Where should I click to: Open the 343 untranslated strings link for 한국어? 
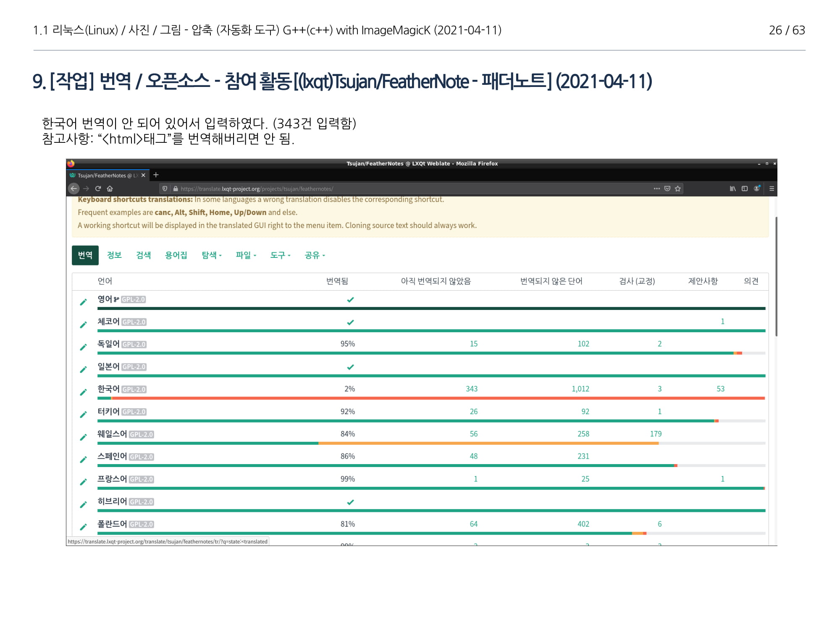point(472,389)
